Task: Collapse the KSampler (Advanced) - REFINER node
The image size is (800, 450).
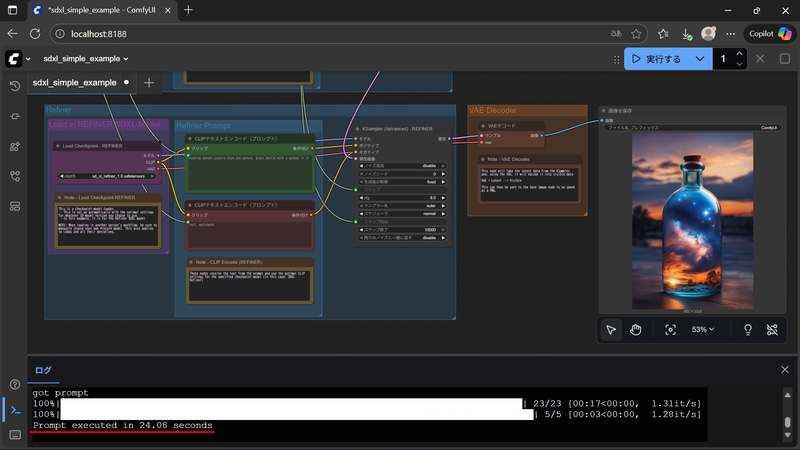Action: click(x=357, y=129)
